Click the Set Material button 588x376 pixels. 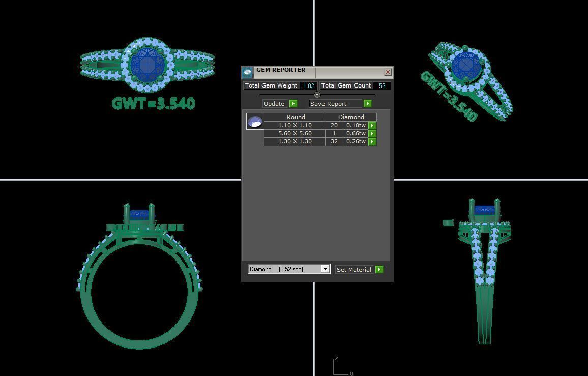click(x=355, y=270)
